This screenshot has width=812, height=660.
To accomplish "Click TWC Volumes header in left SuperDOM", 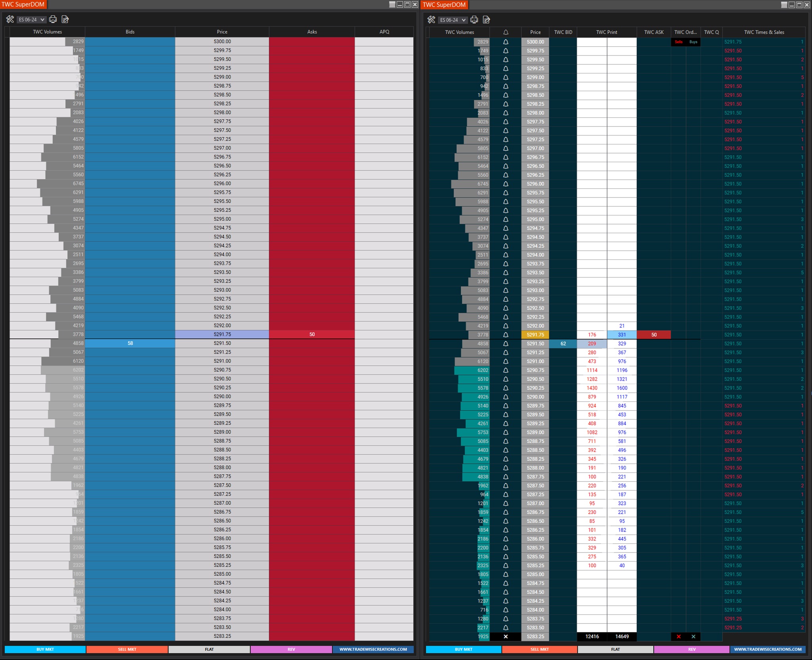I will [x=47, y=32].
